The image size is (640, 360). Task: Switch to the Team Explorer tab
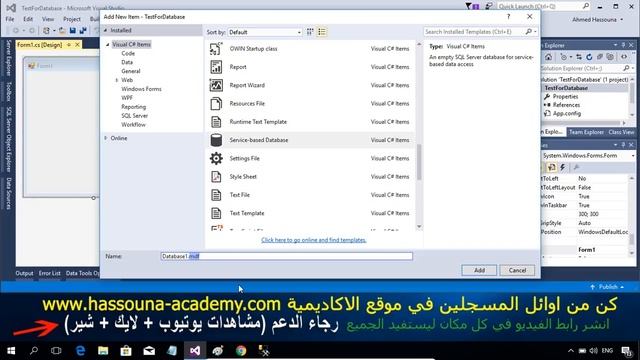(x=586, y=132)
